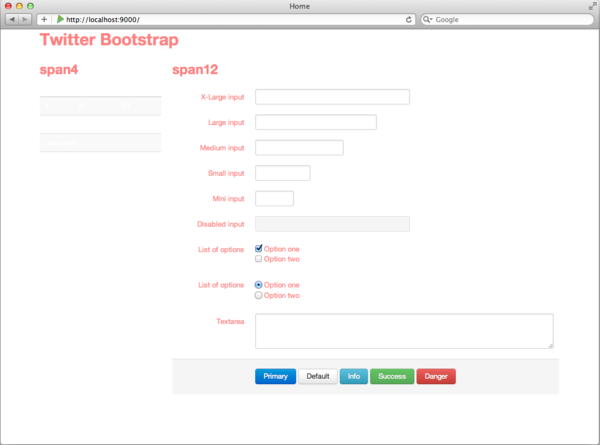Click the red Danger button

[436, 376]
